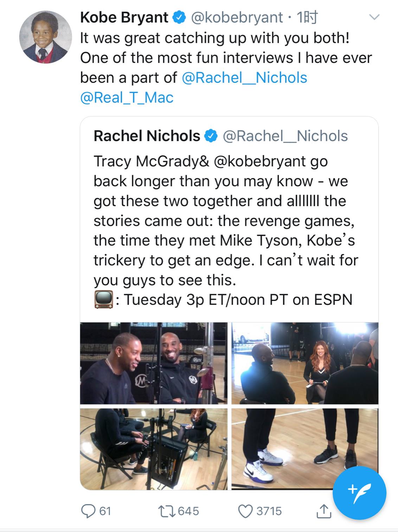Tap Rachel Nichols' blue verified badge

[x=211, y=136]
